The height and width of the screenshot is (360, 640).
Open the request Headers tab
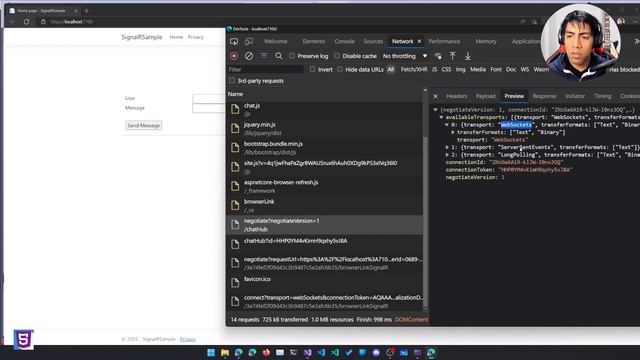[456, 96]
